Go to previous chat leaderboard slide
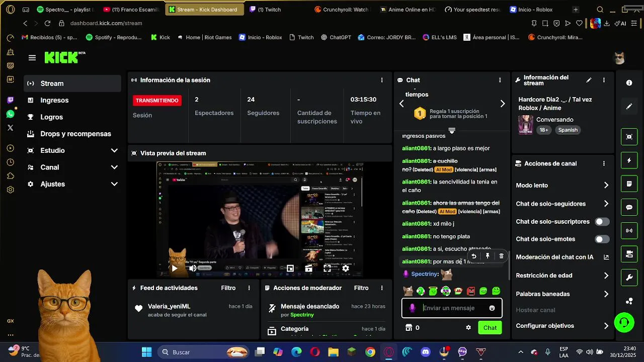This screenshot has width=644, height=362. (401, 104)
